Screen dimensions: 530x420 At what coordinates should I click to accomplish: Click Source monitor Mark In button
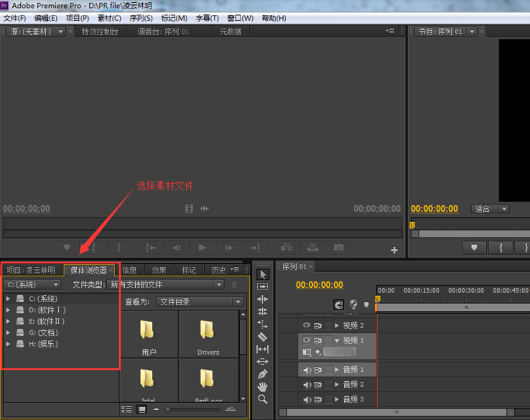pyautogui.click(x=93, y=248)
